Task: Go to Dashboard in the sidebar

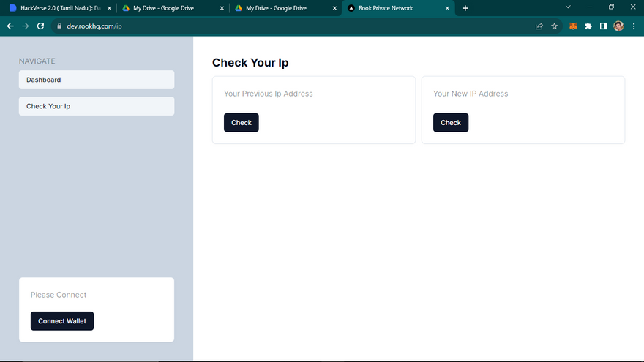Action: click(x=97, y=80)
